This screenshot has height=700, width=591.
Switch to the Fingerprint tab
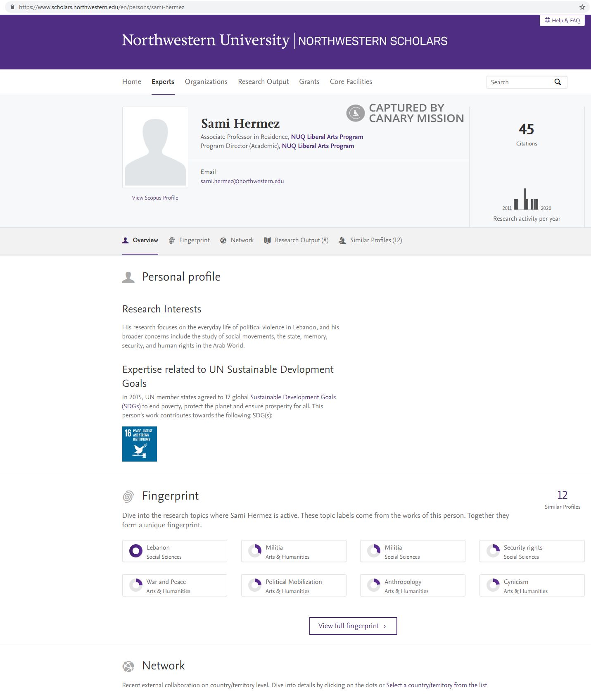(x=189, y=240)
